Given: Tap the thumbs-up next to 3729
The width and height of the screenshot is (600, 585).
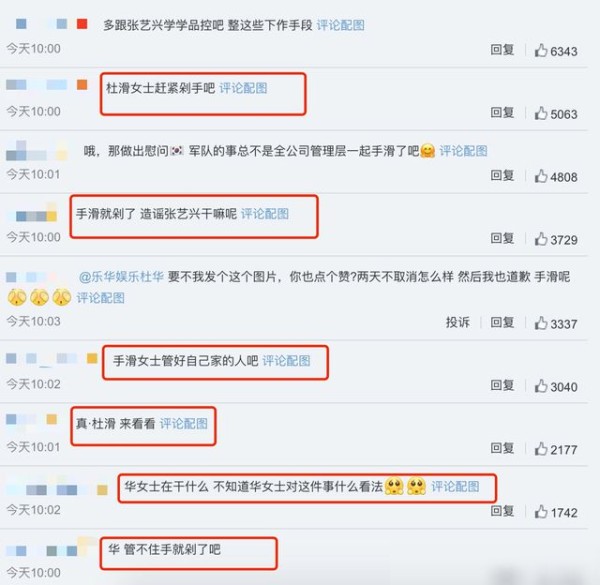Looking at the screenshot, I should click(541, 239).
